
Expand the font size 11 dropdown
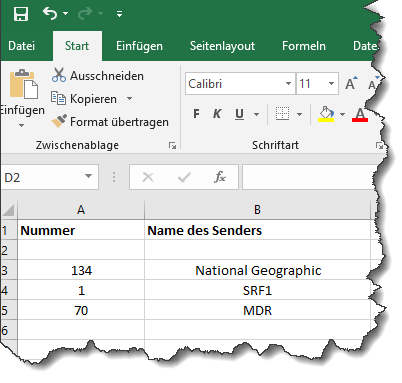point(331,83)
